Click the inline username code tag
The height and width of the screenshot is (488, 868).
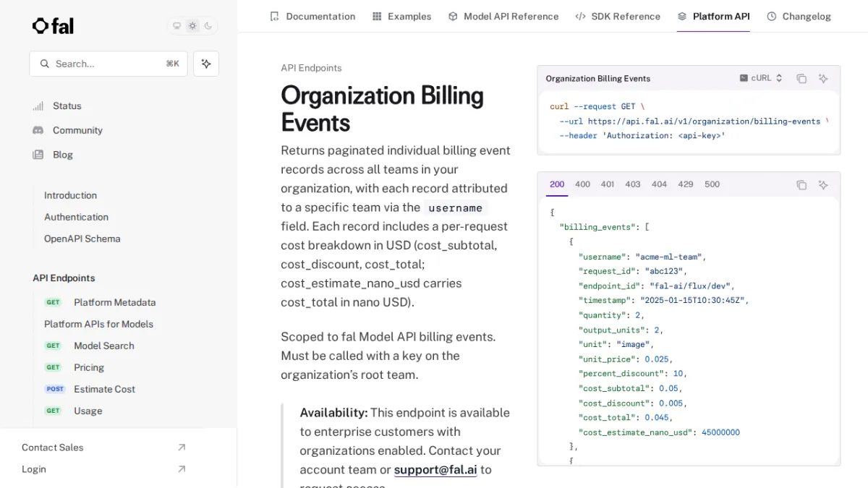(x=455, y=207)
